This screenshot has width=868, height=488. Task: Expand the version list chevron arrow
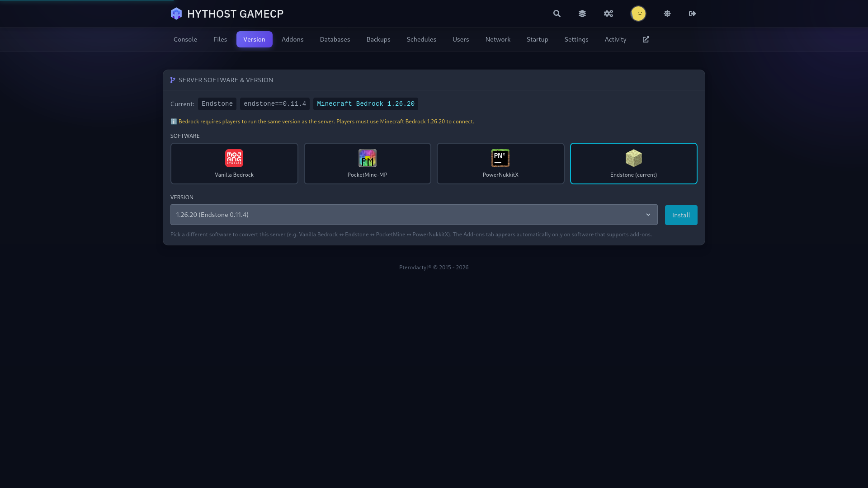tap(648, 215)
